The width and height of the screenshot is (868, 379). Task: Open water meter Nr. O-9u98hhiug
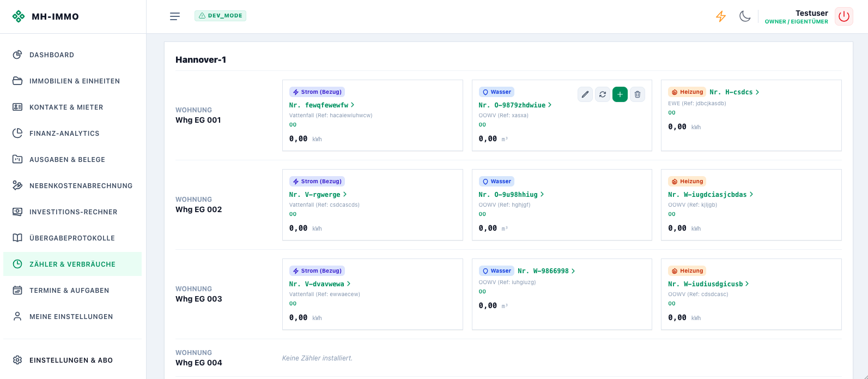click(x=511, y=194)
